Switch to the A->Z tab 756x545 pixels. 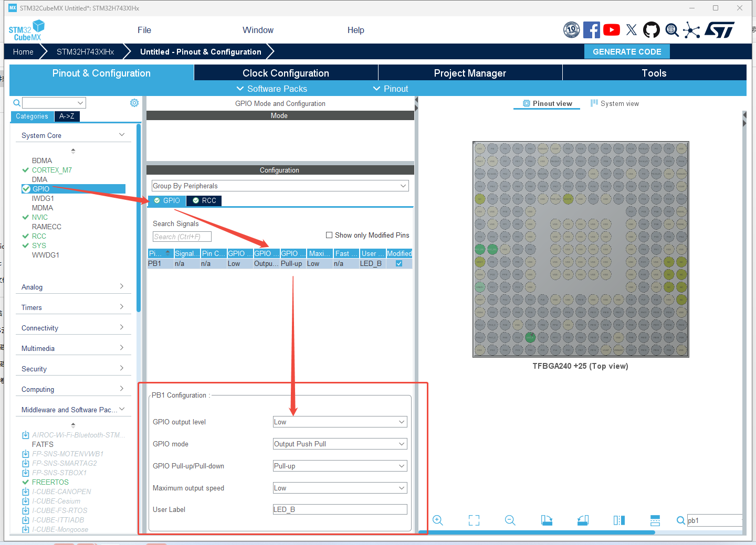coord(67,116)
